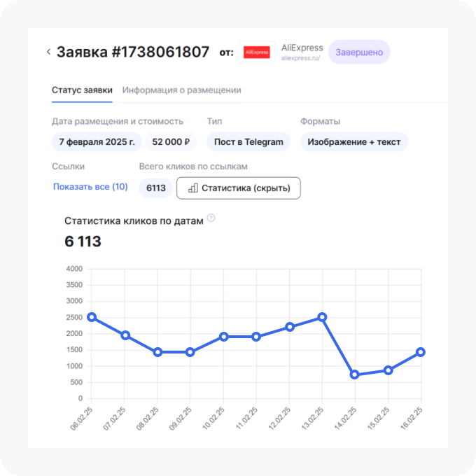Screen dimensions: 476x476
Task: Click the chart data point for 10.02.25
Action: pyautogui.click(x=223, y=337)
